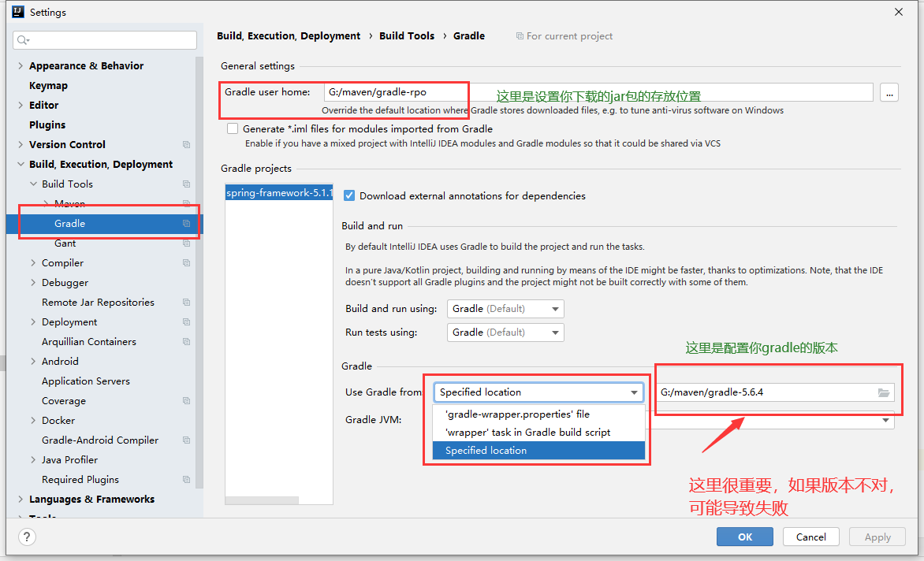
Task: Choose "'wrapper' task in Gradle build script" option
Action: point(538,433)
